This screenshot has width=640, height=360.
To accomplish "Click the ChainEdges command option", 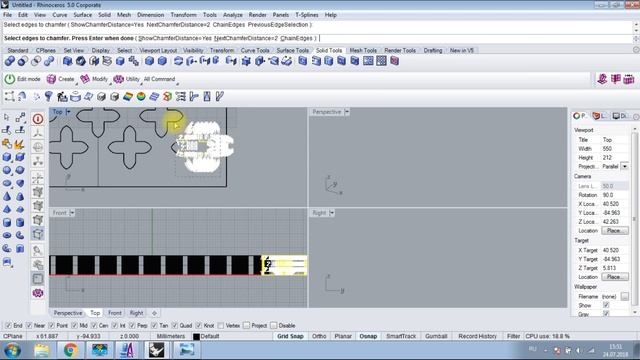I will point(296,38).
